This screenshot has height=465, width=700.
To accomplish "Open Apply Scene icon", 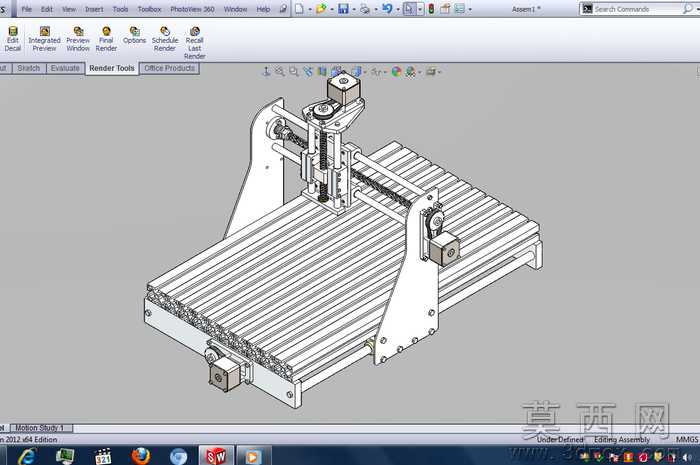I will [410, 71].
